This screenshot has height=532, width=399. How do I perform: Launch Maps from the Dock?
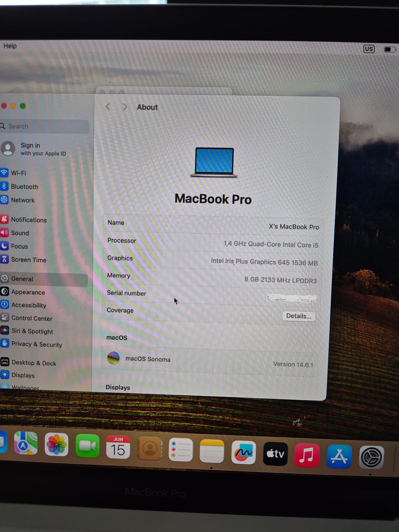point(26,443)
